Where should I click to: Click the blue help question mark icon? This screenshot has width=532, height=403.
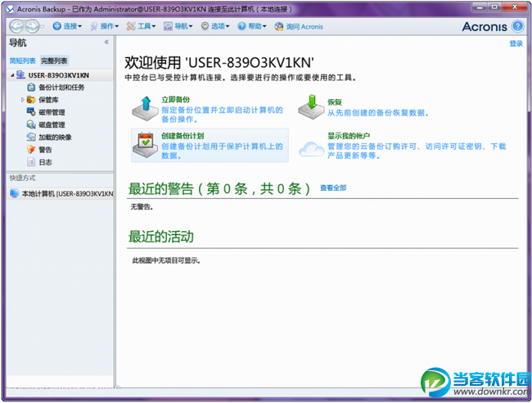(518, 26)
